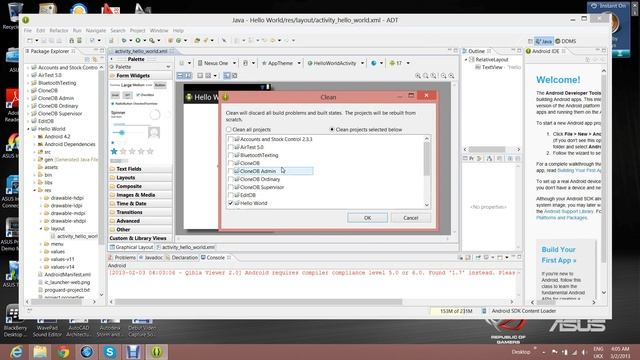Click the Open Type toolbar icon
The height and width of the screenshot is (360, 640).
[x=197, y=40]
